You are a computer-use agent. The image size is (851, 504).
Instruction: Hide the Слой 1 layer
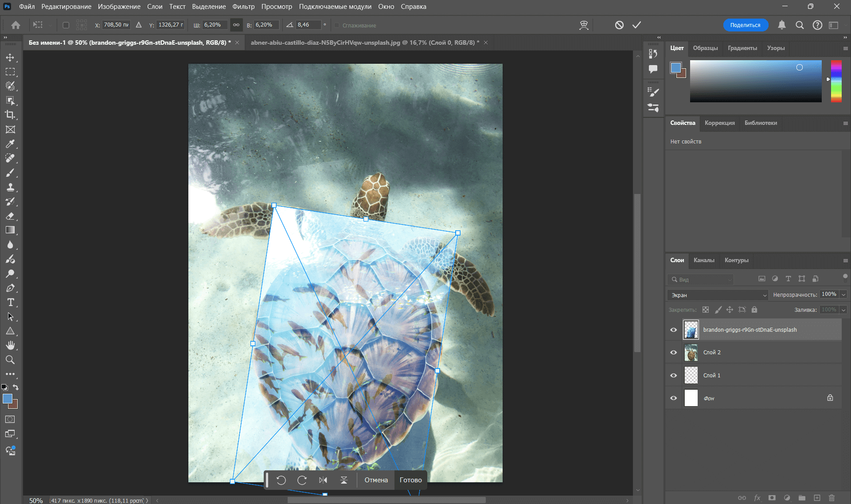[x=674, y=376]
